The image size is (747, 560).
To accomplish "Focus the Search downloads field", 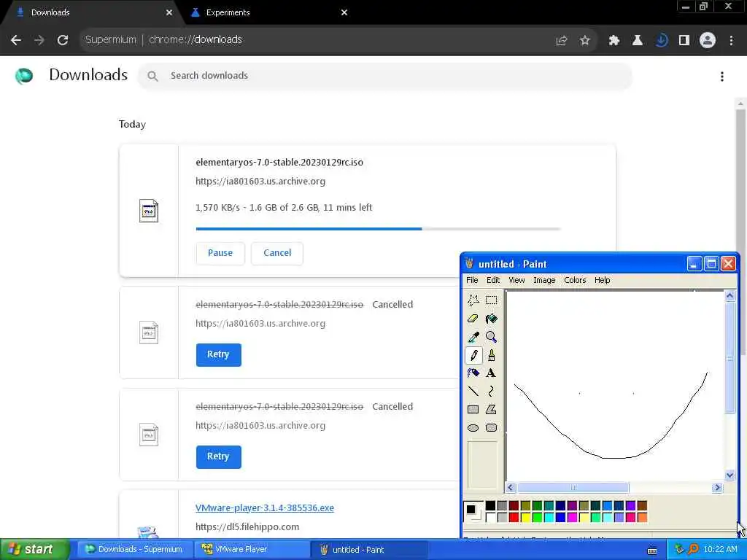I will [x=385, y=76].
